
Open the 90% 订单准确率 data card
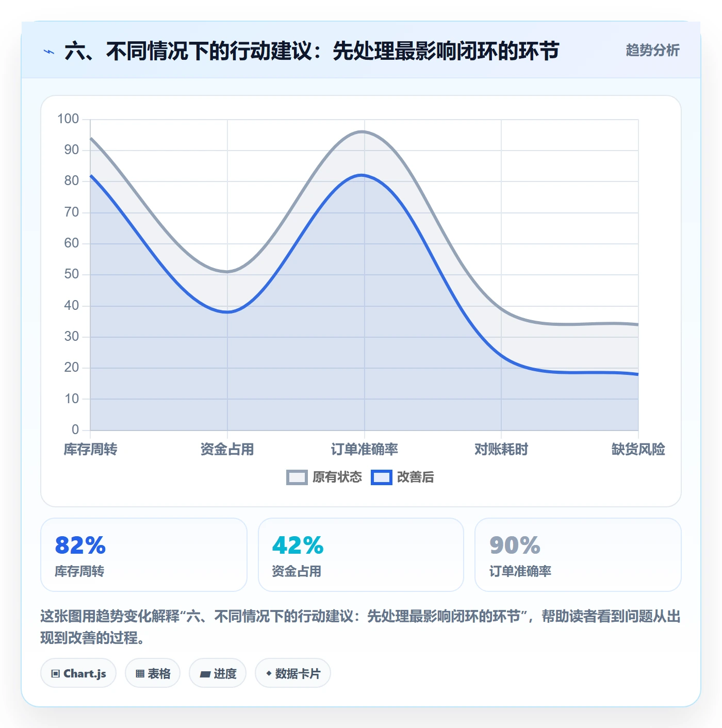pos(578,555)
